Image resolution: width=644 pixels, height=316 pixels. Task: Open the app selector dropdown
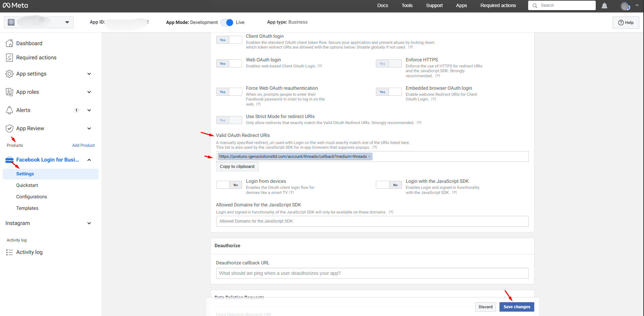tap(67, 22)
